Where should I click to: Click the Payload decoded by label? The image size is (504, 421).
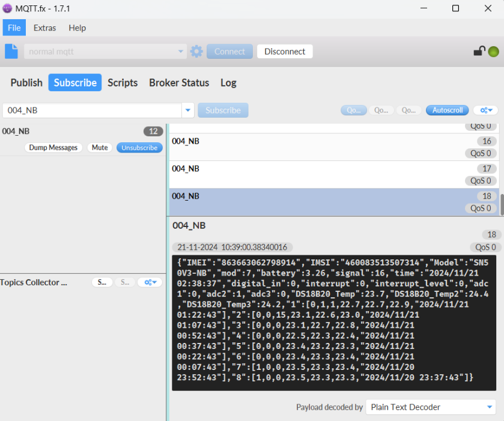click(x=329, y=407)
